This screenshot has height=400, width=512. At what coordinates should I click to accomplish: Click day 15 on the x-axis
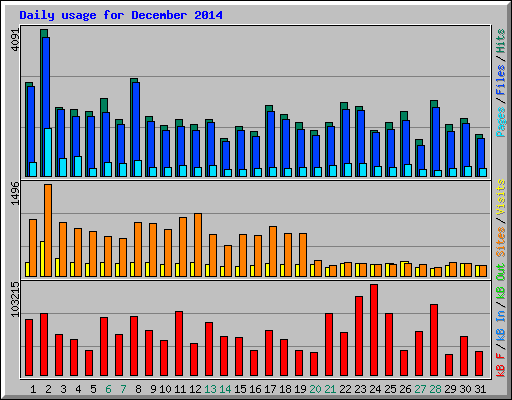tap(240, 389)
